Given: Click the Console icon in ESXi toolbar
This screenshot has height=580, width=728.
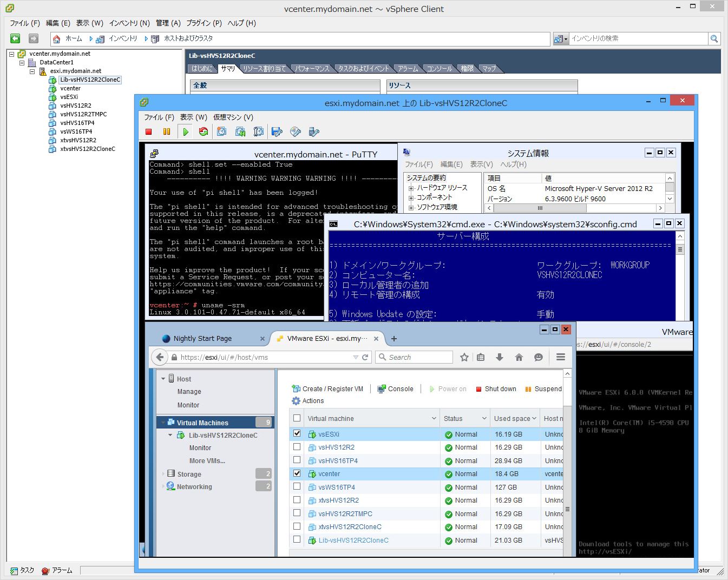Looking at the screenshot, I should [x=382, y=388].
